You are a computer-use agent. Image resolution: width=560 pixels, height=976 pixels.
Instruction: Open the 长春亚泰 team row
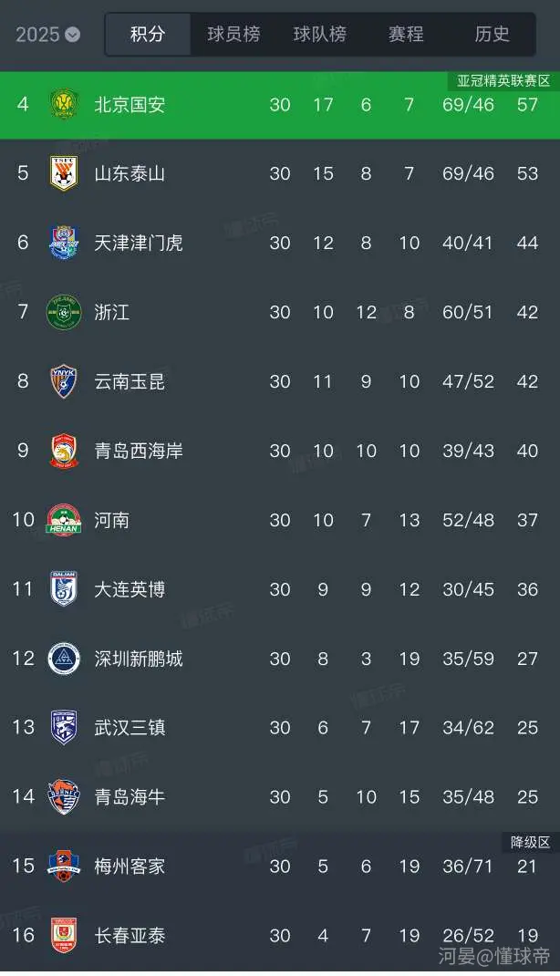point(280,935)
